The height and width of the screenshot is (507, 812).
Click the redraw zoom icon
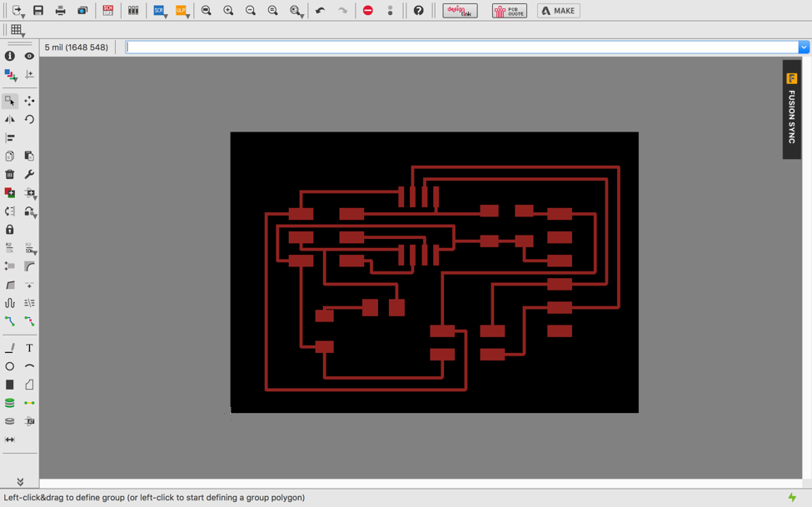(273, 10)
